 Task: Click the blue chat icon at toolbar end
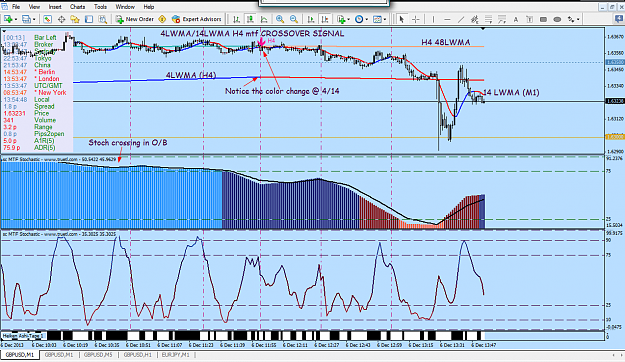click(619, 19)
